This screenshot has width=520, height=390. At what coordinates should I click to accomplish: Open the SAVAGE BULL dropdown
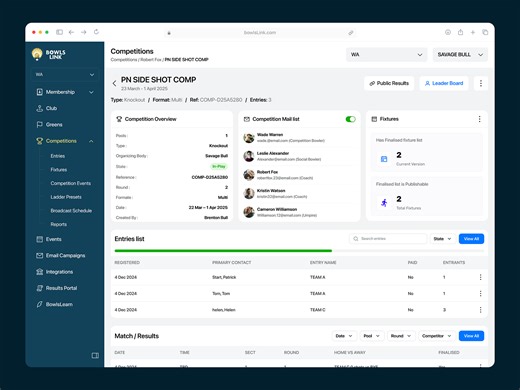460,55
